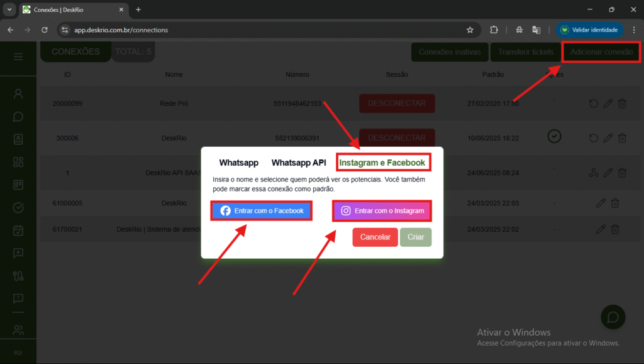Viewport: 644px width, 364px height.
Task: Delete the connection with ID 61000005
Action: [615, 203]
